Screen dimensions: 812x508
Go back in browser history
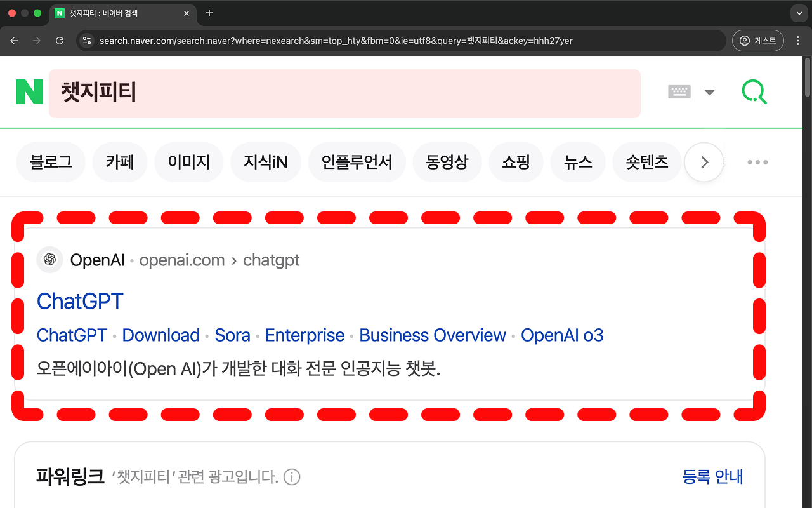(15, 41)
